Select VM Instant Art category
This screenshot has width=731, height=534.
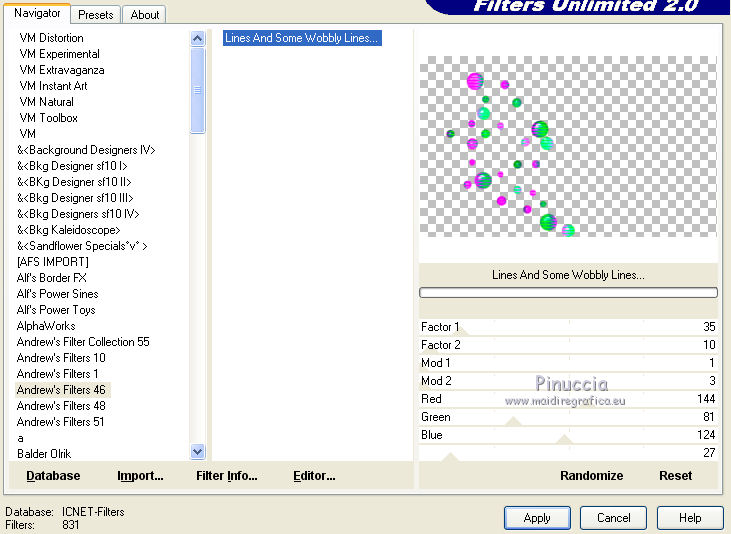click(54, 86)
